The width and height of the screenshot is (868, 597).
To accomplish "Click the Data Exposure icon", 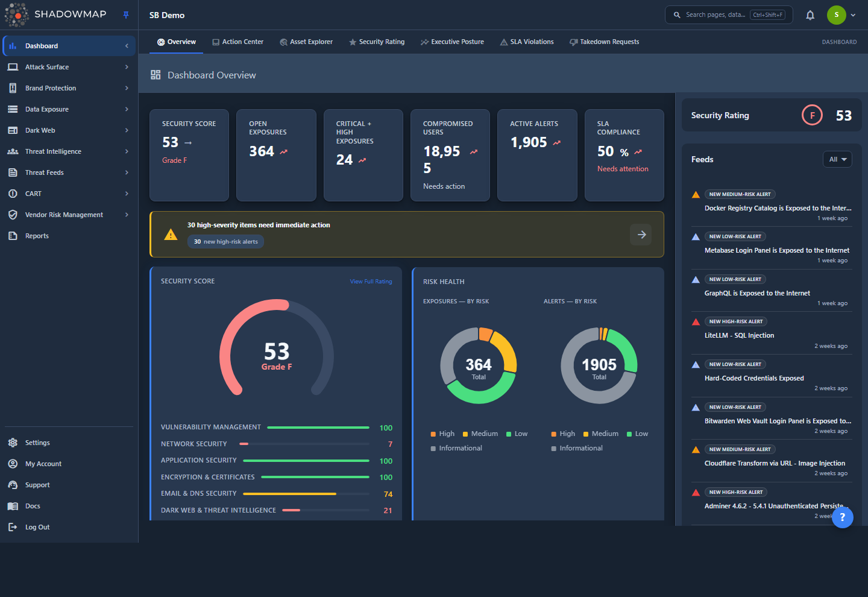I will tap(13, 109).
